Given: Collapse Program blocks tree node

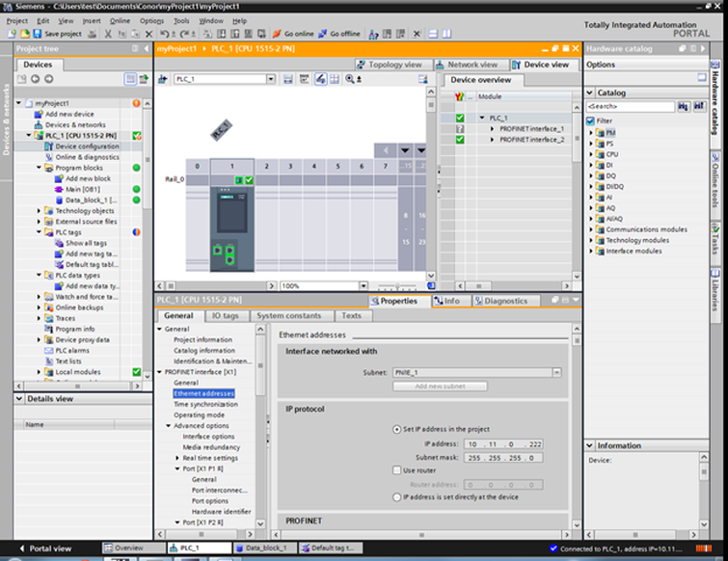Looking at the screenshot, I should coord(39,168).
